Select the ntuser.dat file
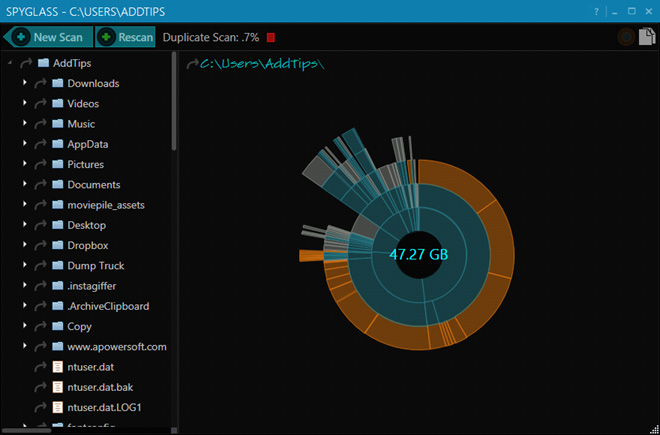The width and height of the screenshot is (660, 435). click(90, 367)
